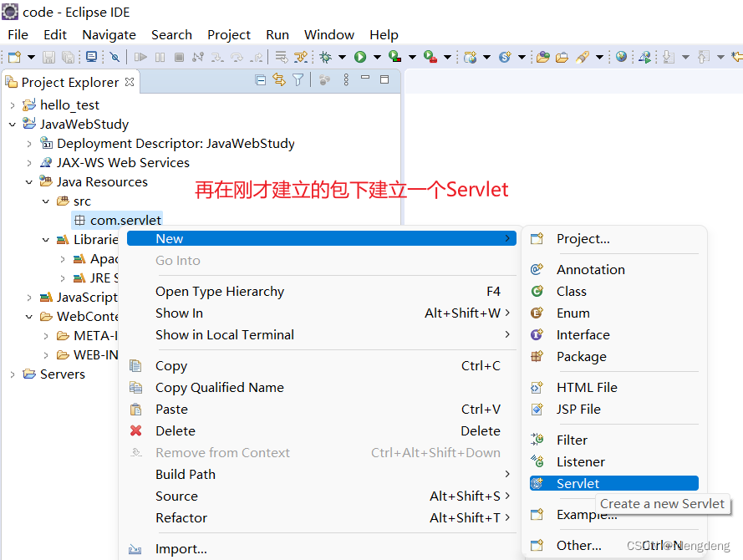Select Interface in New submenu
743x560 pixels.
pyautogui.click(x=614, y=335)
